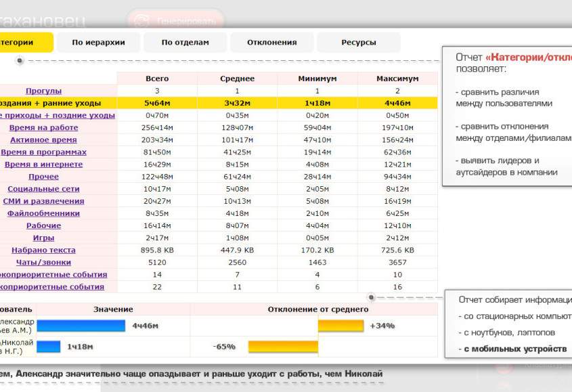Click the Прочее category link

pos(43,177)
